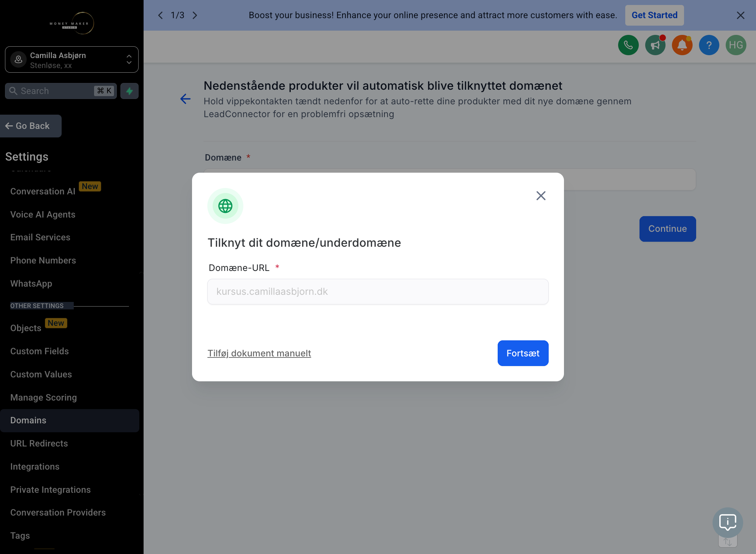
Task: Open Voice AI Agents settings
Action: coord(43,214)
